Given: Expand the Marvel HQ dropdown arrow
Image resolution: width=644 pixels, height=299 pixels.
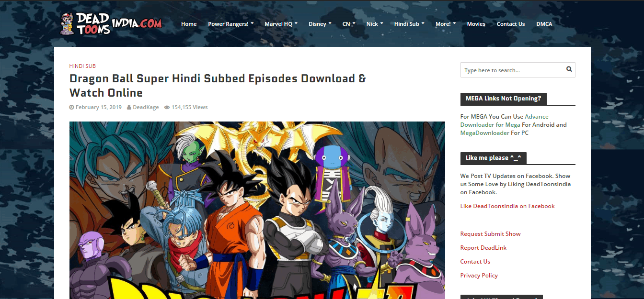Looking at the screenshot, I should tap(296, 23).
